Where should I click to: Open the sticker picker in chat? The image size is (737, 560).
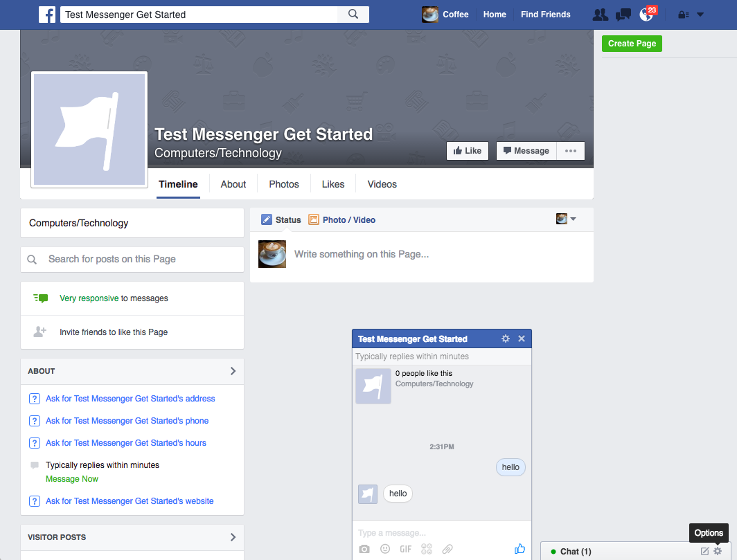[x=427, y=549]
